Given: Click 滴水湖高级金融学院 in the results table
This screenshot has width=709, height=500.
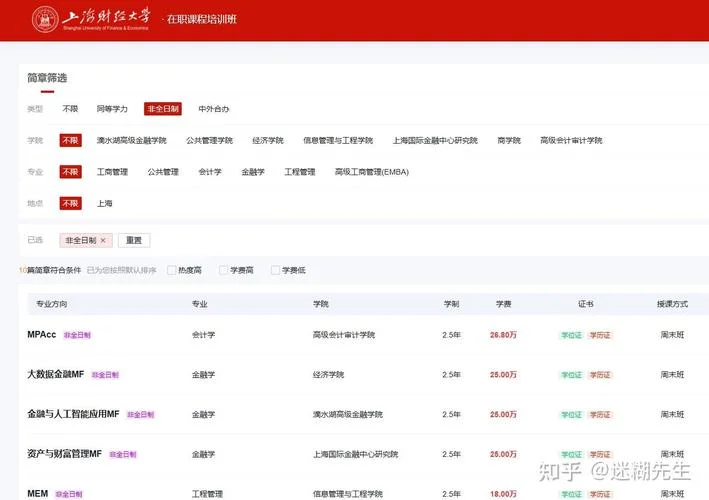Looking at the screenshot, I should click(x=348, y=415).
